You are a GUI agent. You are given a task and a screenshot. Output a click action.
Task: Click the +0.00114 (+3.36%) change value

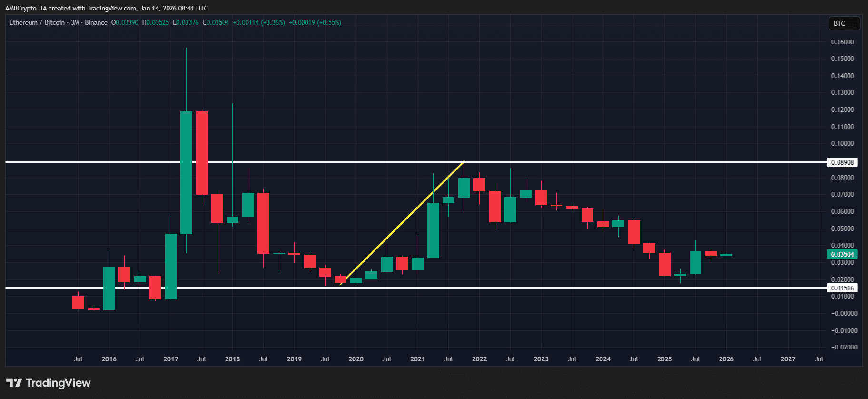pos(259,22)
